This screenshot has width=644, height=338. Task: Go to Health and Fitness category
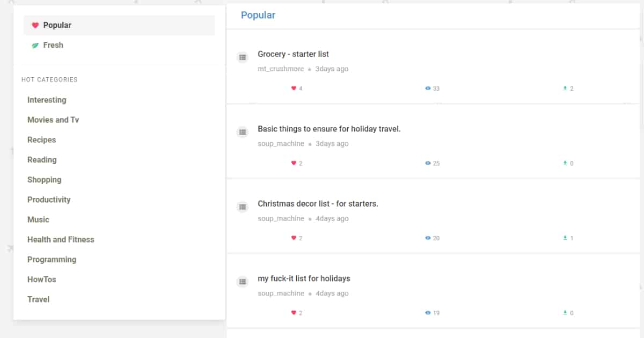click(x=61, y=240)
